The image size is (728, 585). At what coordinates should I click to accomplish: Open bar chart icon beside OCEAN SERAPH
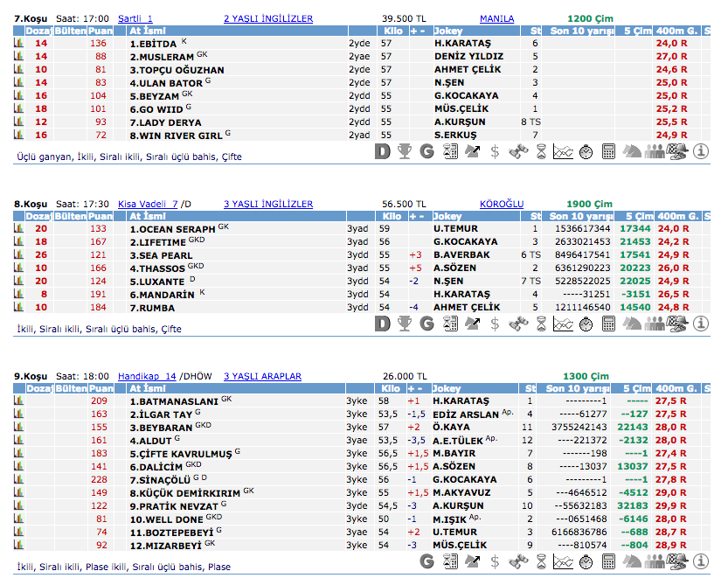pyautogui.click(x=18, y=228)
